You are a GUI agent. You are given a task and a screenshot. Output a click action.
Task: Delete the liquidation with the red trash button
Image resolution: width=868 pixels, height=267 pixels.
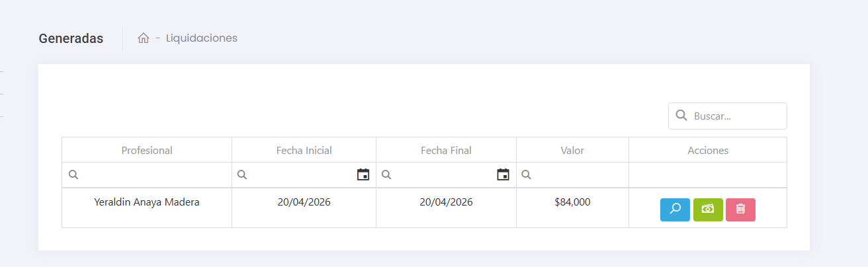(x=740, y=210)
